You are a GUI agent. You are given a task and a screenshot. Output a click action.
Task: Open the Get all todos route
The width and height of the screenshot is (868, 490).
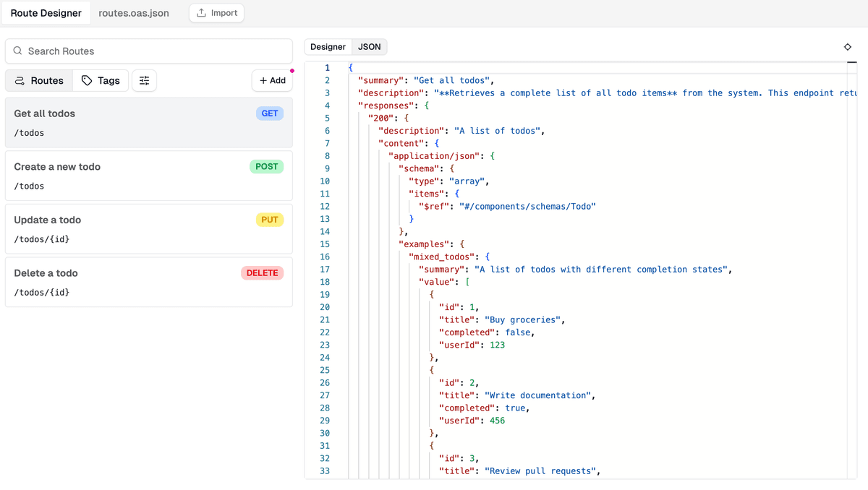tap(149, 123)
